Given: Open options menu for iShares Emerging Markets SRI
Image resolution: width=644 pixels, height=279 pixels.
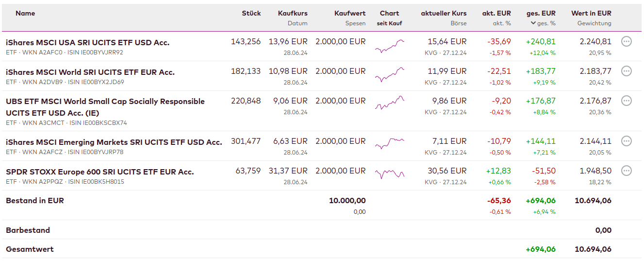Looking at the screenshot, I should point(627,141).
